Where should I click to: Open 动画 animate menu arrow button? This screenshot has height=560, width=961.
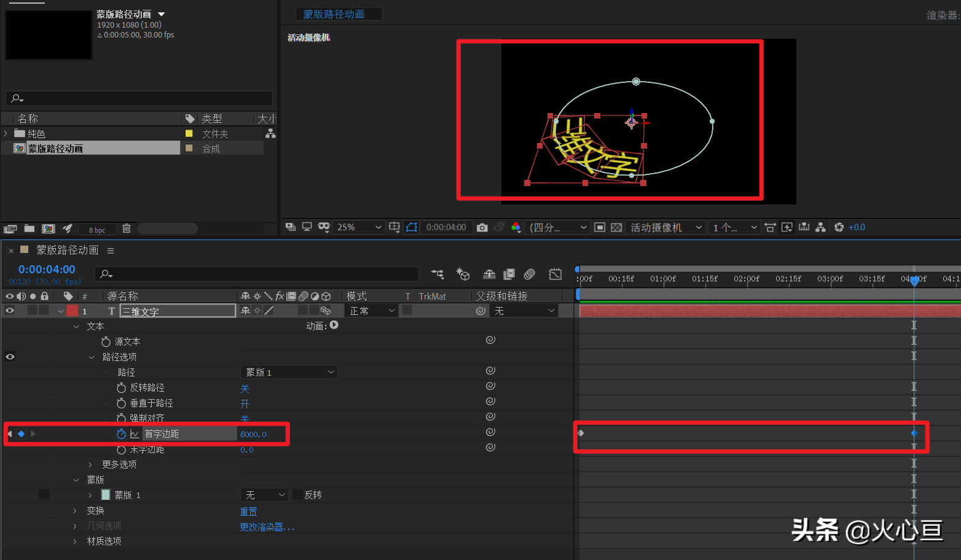point(334,325)
